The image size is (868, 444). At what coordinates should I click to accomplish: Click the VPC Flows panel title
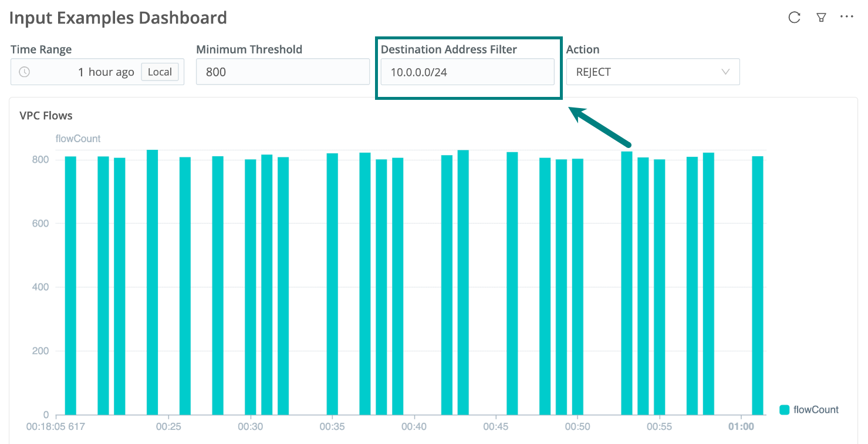coord(46,116)
